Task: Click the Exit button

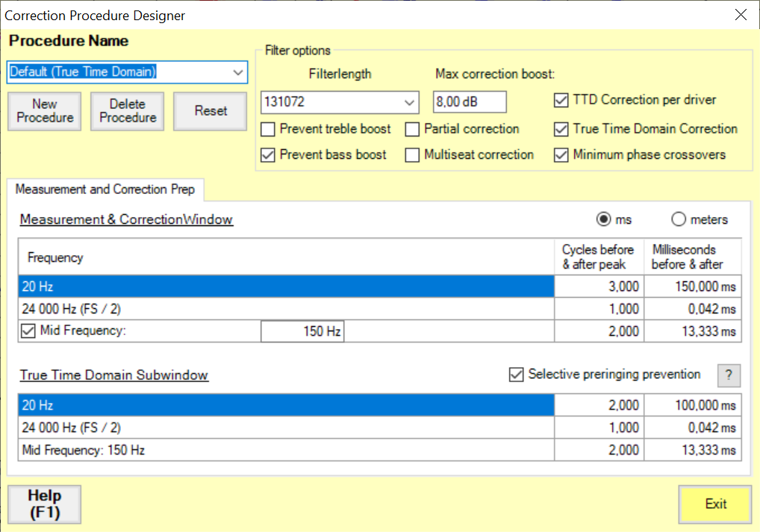Action: coord(715,504)
